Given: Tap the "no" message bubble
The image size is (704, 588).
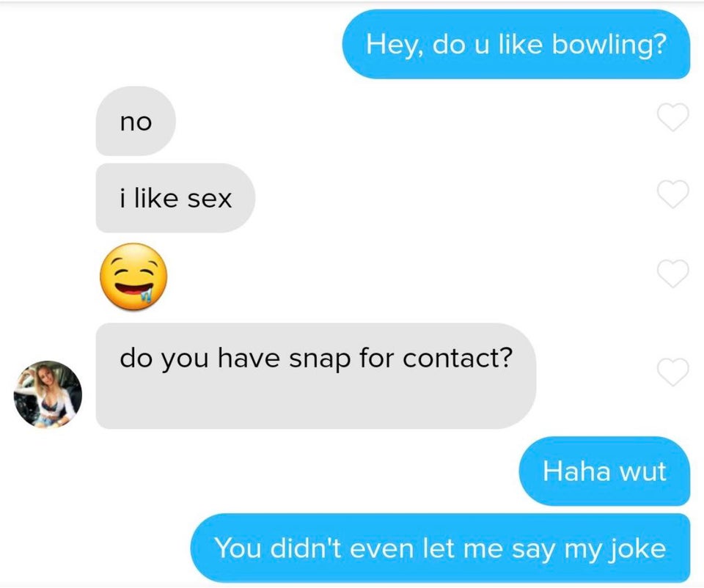Looking at the screenshot, I should point(136,121).
